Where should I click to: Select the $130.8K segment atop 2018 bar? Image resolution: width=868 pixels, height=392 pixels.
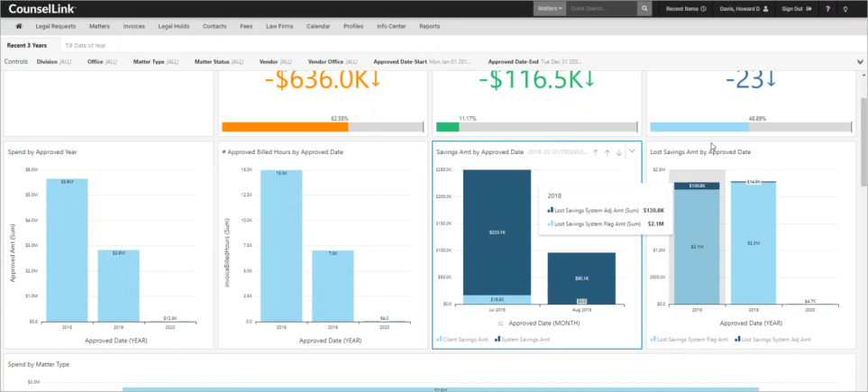pyautogui.click(x=697, y=186)
